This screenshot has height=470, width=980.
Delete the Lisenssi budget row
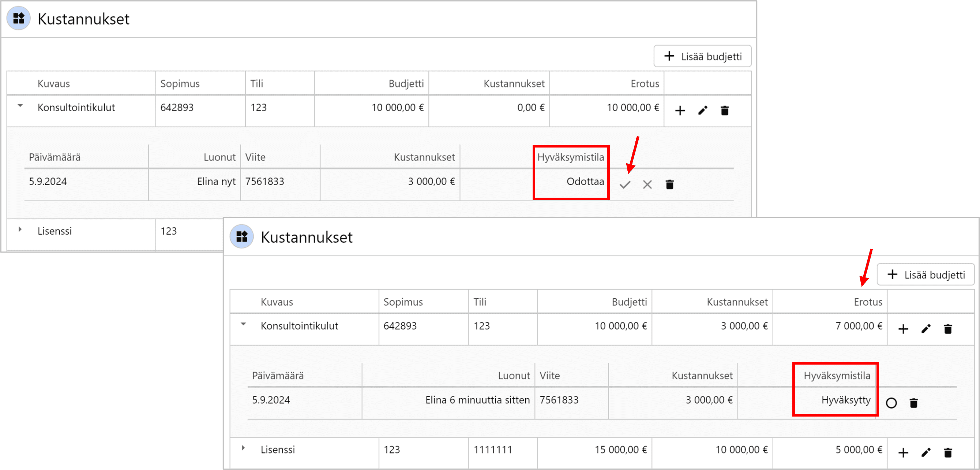coord(948,452)
